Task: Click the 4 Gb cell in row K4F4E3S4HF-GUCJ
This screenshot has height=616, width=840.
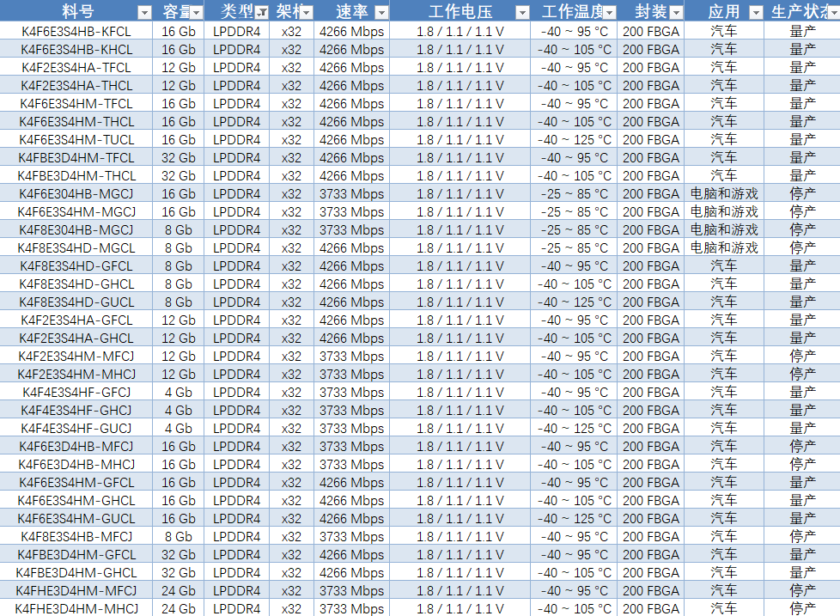Action: coord(179,429)
